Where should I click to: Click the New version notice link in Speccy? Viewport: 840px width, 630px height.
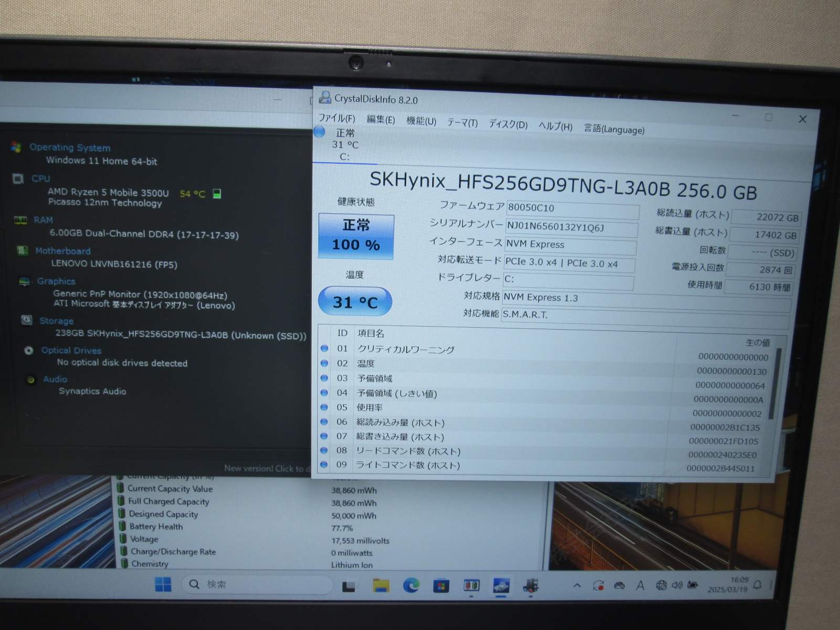click(x=267, y=468)
